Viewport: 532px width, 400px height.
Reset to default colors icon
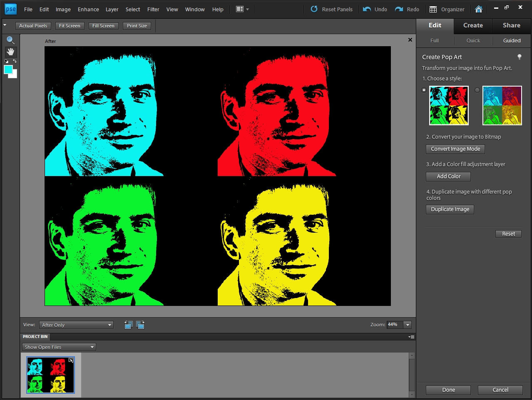(6, 61)
